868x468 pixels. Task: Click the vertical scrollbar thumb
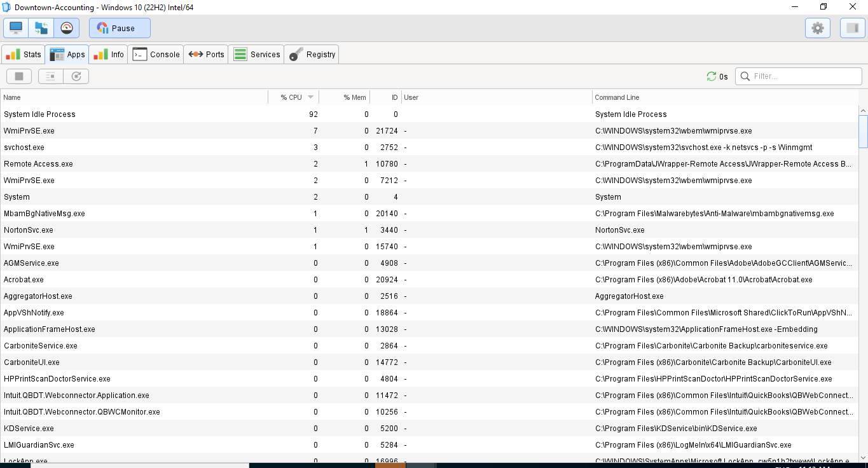863,130
